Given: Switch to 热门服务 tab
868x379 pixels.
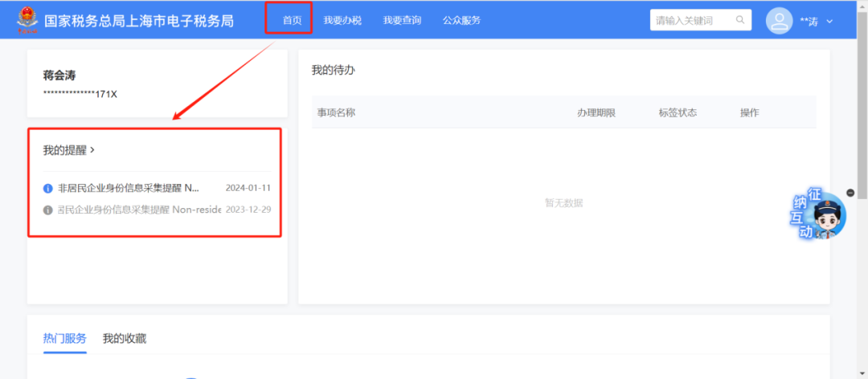Looking at the screenshot, I should coord(65,339).
